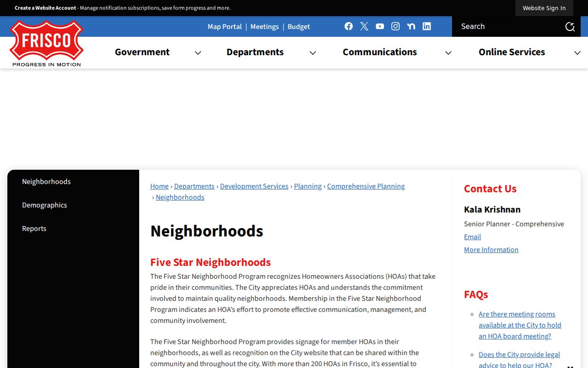The width and height of the screenshot is (588, 368).
Task: Click the FAQs heading
Action: [x=476, y=294]
